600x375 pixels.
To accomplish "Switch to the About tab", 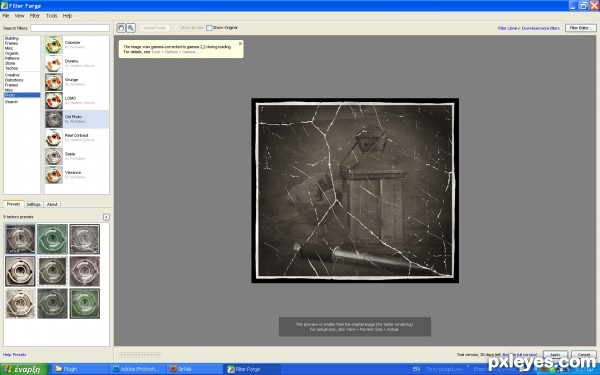I will [52, 204].
